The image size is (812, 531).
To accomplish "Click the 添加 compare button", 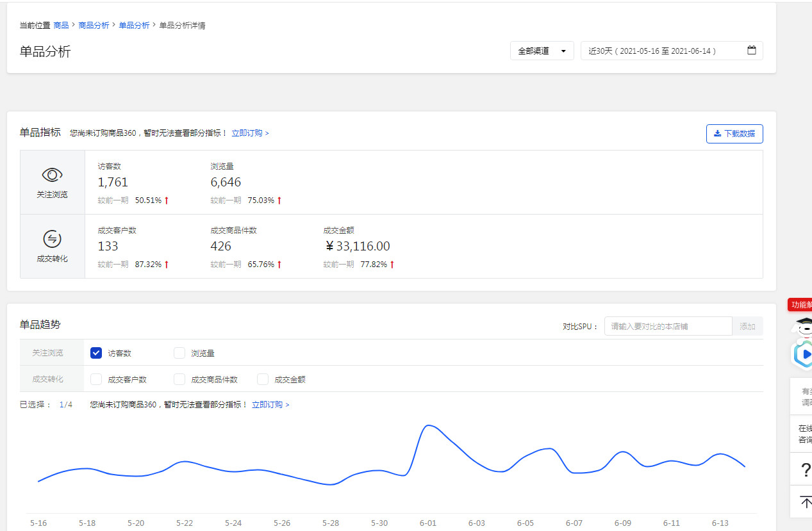I will click(747, 326).
